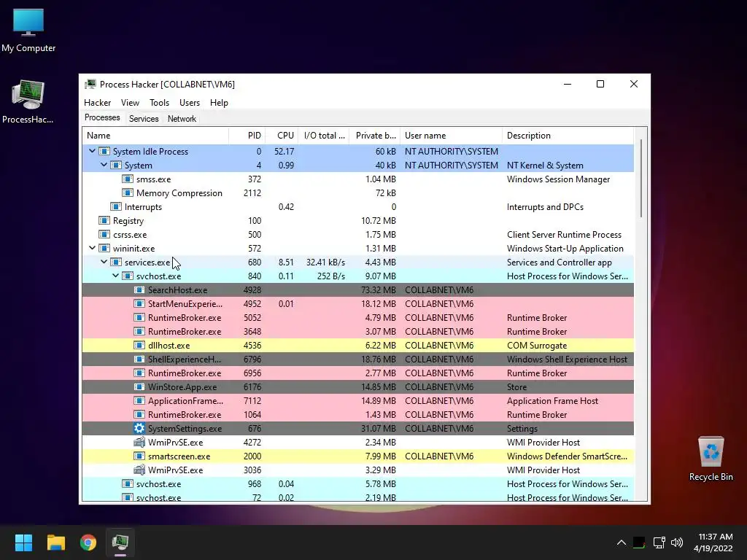Click the Memory Compression process icon
Viewport: 747px width, 560px height.
point(127,192)
